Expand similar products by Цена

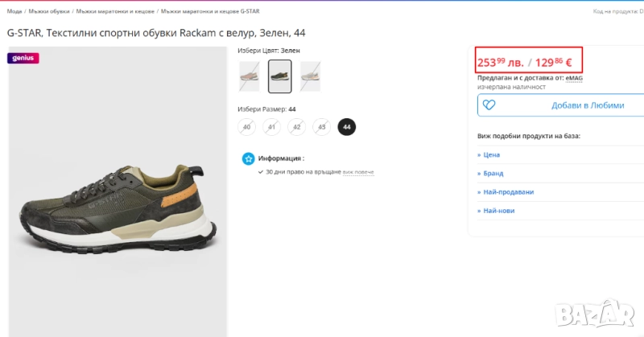pyautogui.click(x=490, y=154)
